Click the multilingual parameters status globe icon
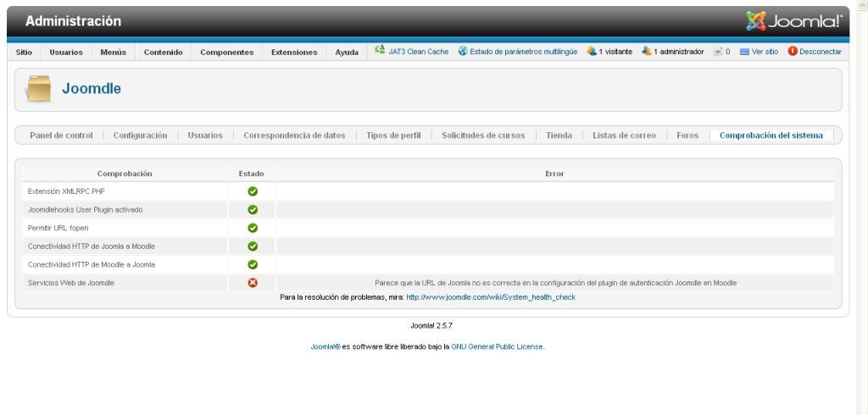Viewport: 868px width, 415px height. click(x=463, y=52)
